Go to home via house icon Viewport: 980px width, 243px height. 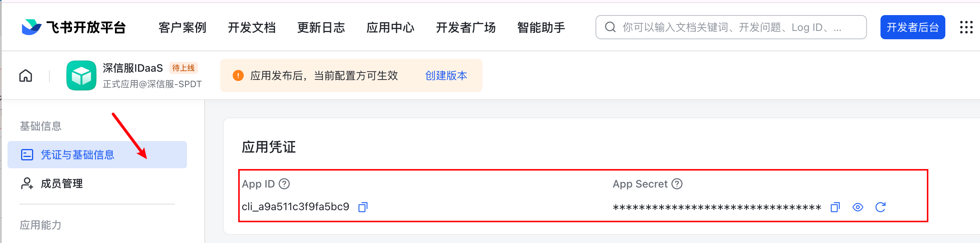pyautogui.click(x=26, y=75)
